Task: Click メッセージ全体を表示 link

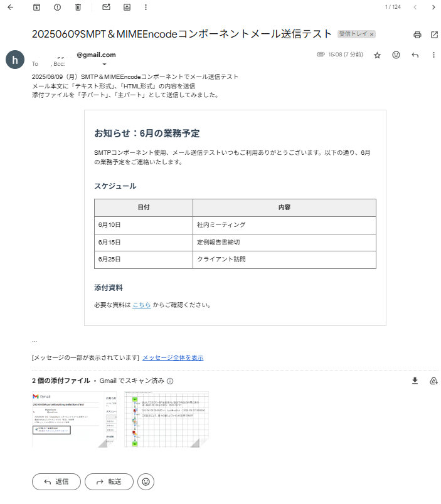Action: [x=173, y=357]
